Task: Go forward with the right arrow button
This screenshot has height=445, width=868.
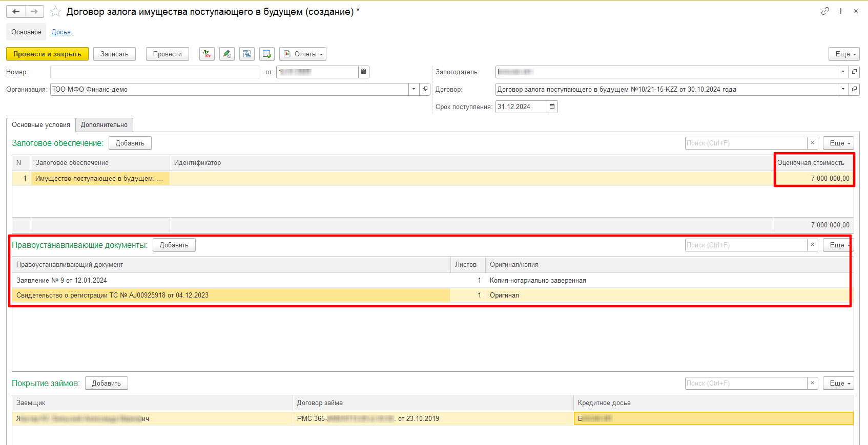Action: pyautogui.click(x=34, y=11)
